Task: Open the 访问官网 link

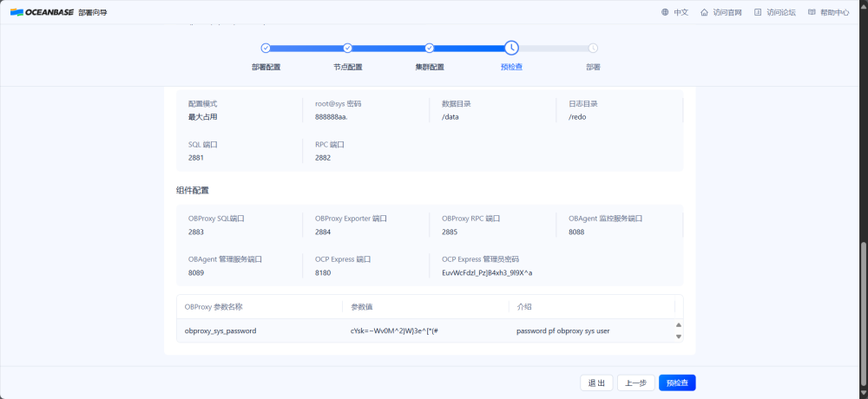Action: point(727,12)
